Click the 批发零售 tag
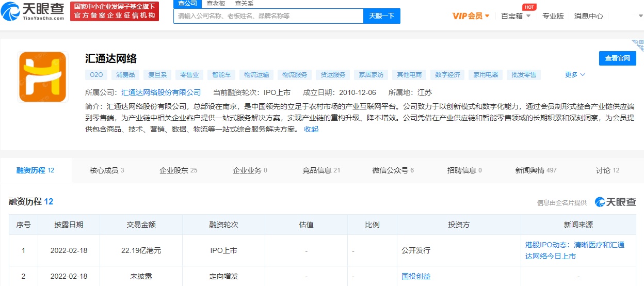This screenshot has height=286, width=644. [524, 75]
